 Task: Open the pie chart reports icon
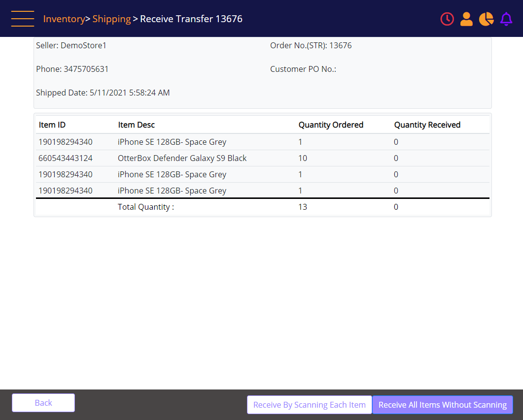pyautogui.click(x=487, y=19)
